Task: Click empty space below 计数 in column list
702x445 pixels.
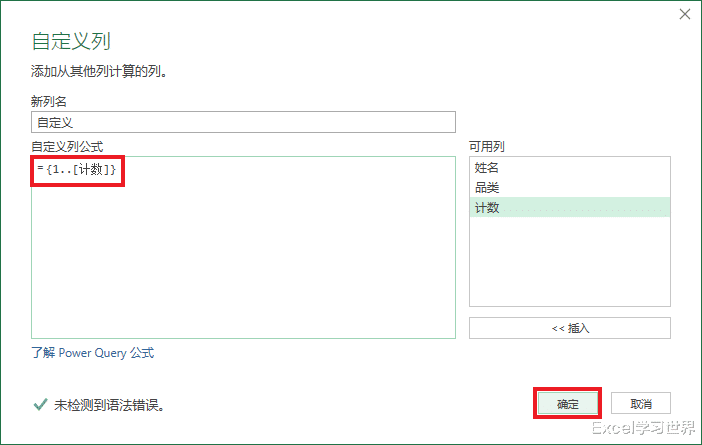Action: [569, 262]
